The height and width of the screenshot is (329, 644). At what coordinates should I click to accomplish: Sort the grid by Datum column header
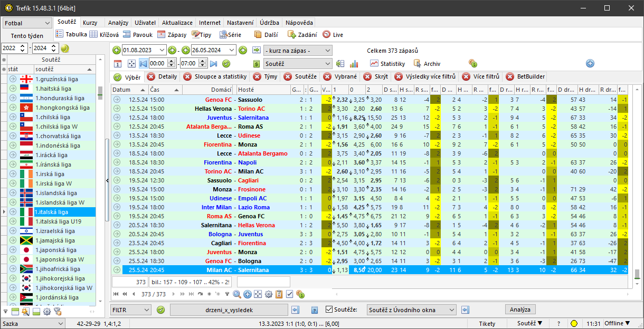[x=129, y=90]
